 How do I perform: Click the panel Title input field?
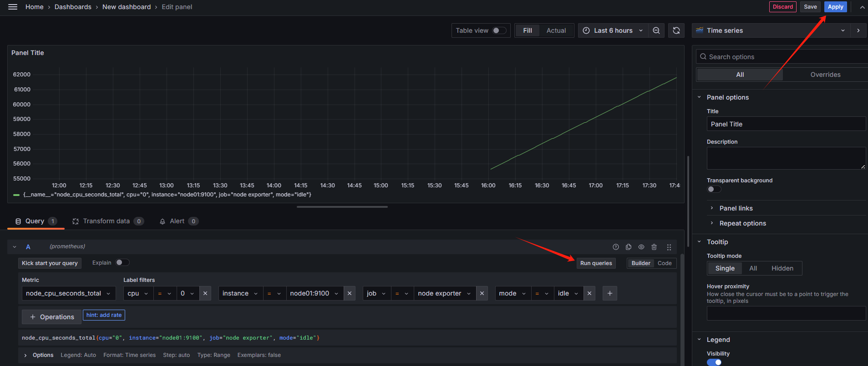coord(786,124)
